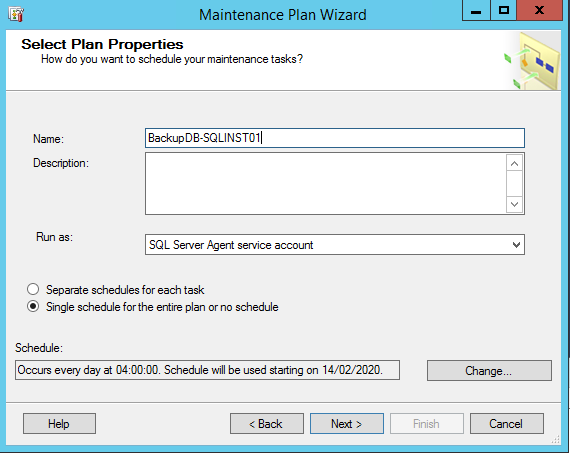Click the maintenance plan diagram graphic in header
The image size is (570, 454).
click(532, 61)
